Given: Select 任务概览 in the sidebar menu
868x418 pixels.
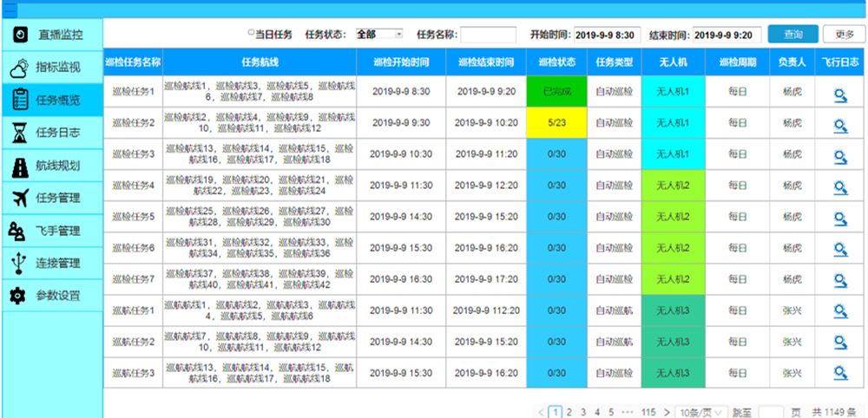Looking at the screenshot, I should coord(53,101).
